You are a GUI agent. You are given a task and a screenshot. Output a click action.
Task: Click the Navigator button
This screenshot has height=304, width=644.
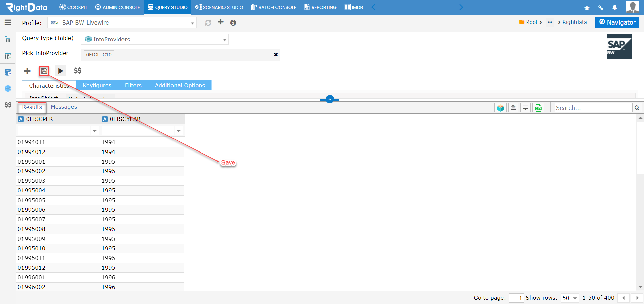coord(617,22)
